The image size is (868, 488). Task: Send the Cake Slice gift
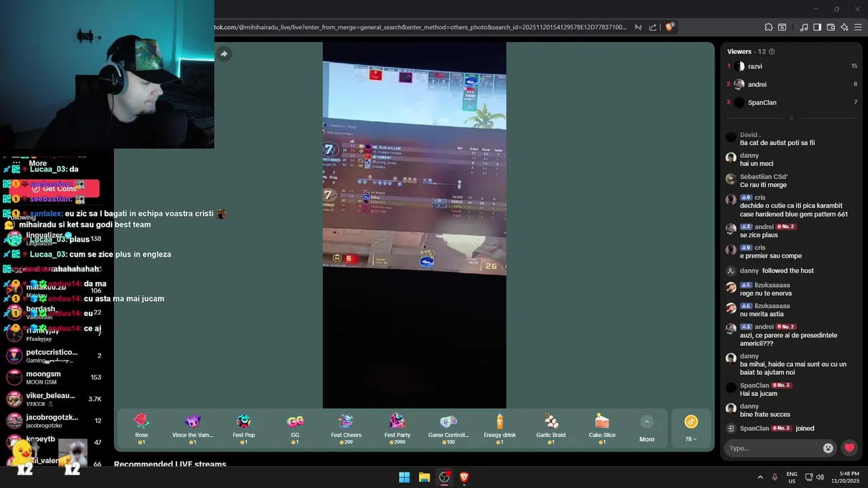[602, 429]
